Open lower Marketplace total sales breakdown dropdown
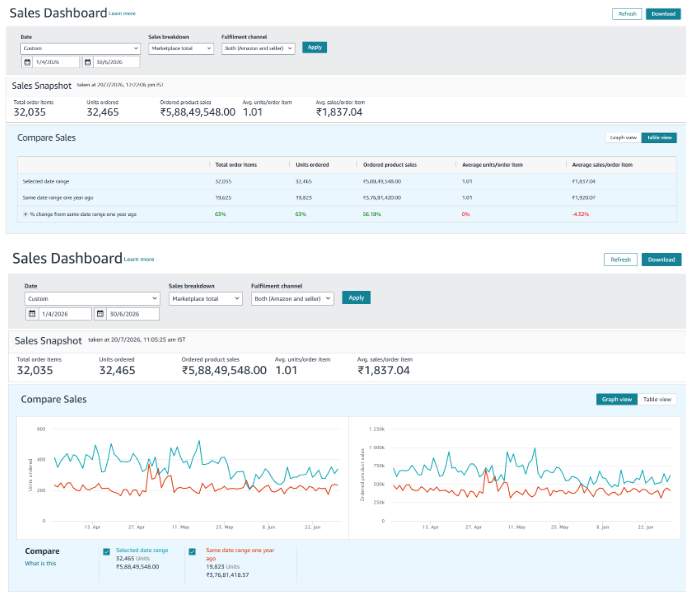Viewport: 692px width, 597px height. click(206, 299)
